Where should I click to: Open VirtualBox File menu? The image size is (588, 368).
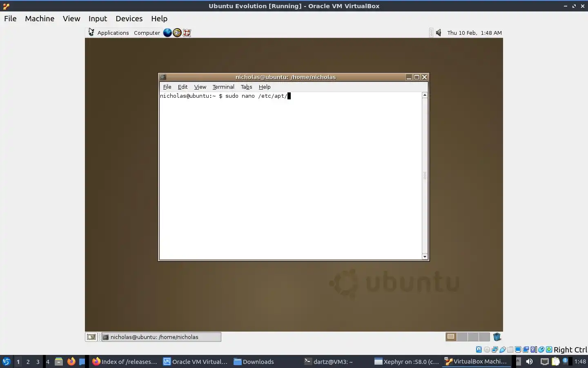10,18
